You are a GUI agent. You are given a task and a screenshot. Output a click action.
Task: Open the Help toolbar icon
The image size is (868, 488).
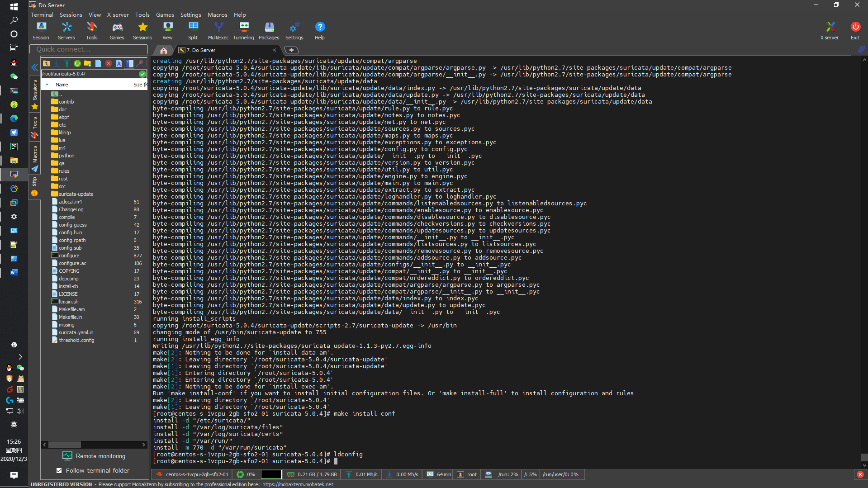pyautogui.click(x=319, y=31)
